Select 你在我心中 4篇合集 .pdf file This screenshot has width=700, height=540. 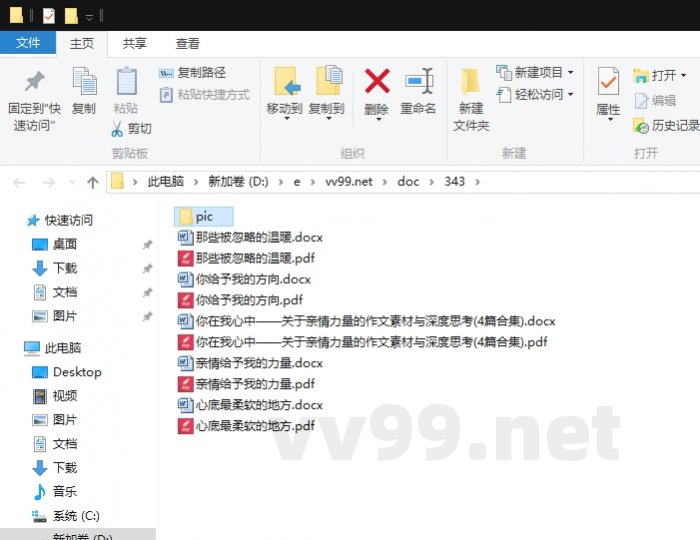point(362,342)
